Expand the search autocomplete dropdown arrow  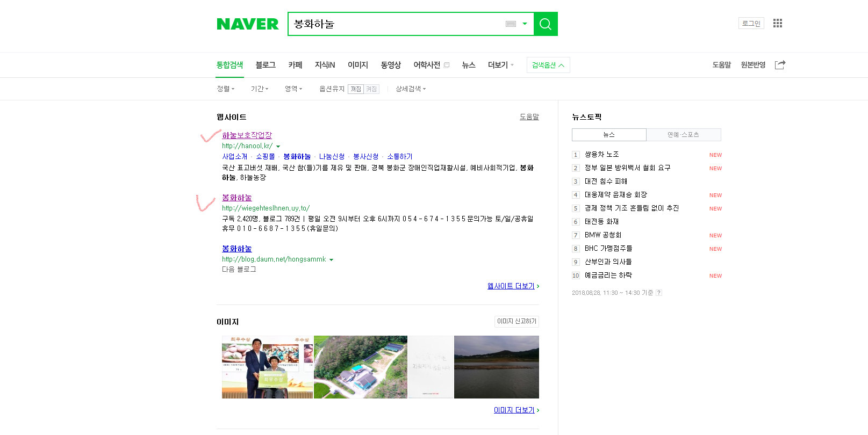(x=525, y=24)
